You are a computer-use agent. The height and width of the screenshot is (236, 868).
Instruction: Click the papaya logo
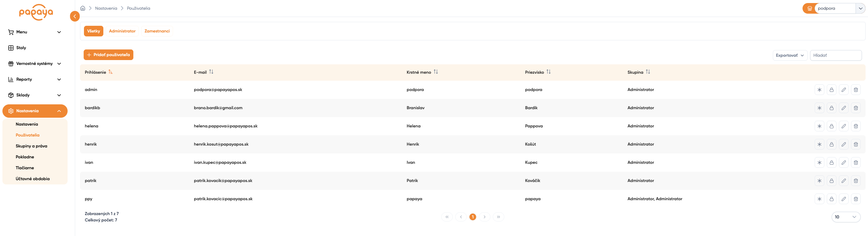pos(36,12)
